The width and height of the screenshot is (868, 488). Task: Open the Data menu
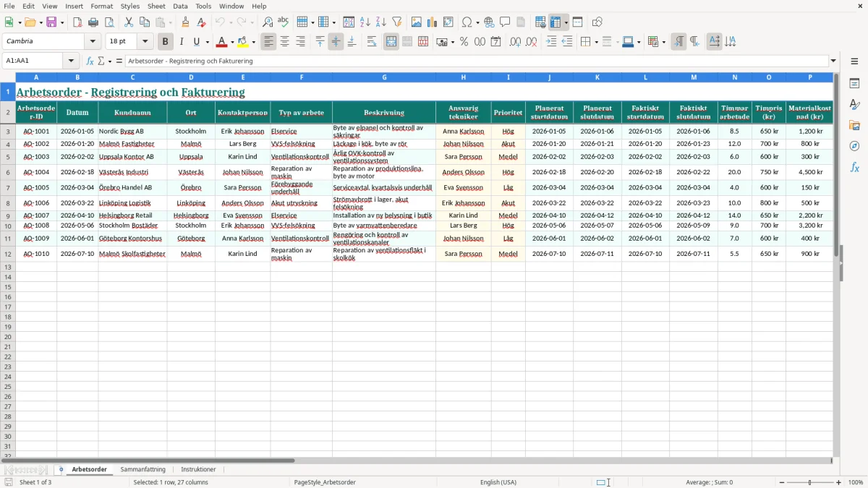tap(180, 6)
